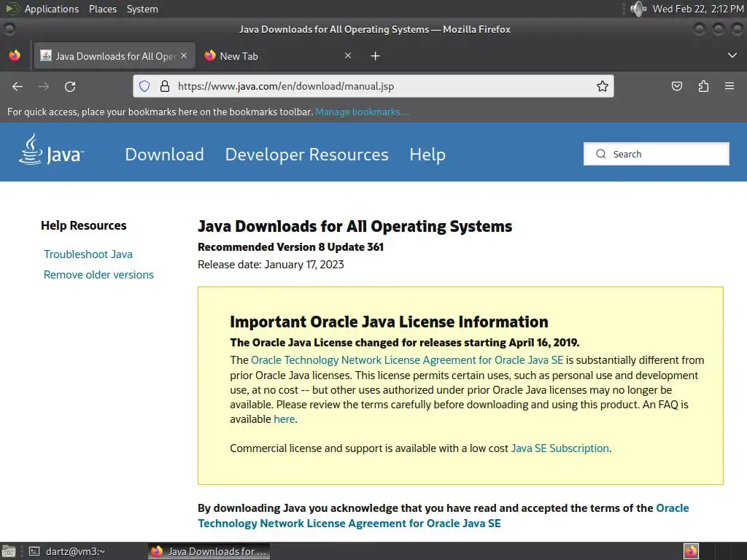Image resolution: width=747 pixels, height=560 pixels.
Task: Open the Remove older versions link
Action: 98,275
